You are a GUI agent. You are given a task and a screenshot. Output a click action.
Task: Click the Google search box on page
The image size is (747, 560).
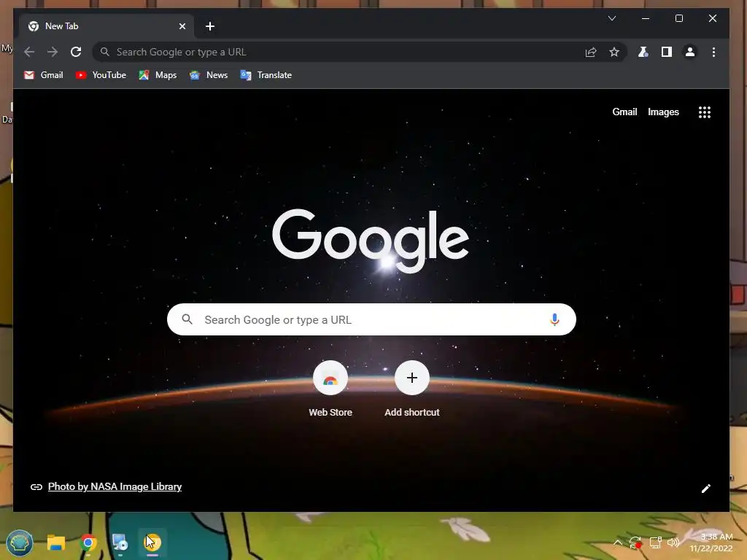[x=371, y=319]
